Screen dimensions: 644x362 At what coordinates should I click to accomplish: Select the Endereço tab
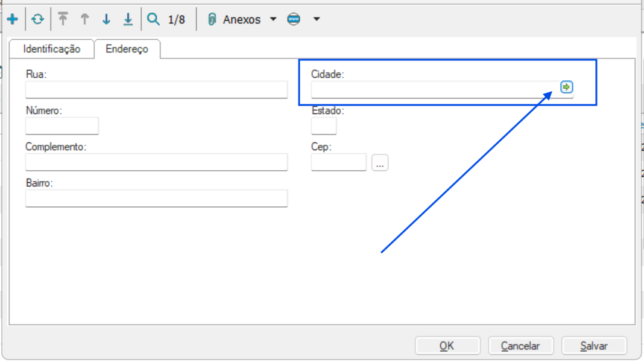[x=127, y=49]
